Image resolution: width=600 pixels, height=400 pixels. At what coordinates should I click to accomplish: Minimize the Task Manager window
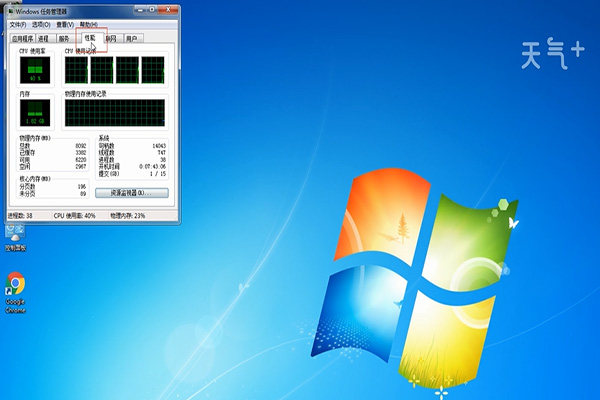(x=140, y=10)
